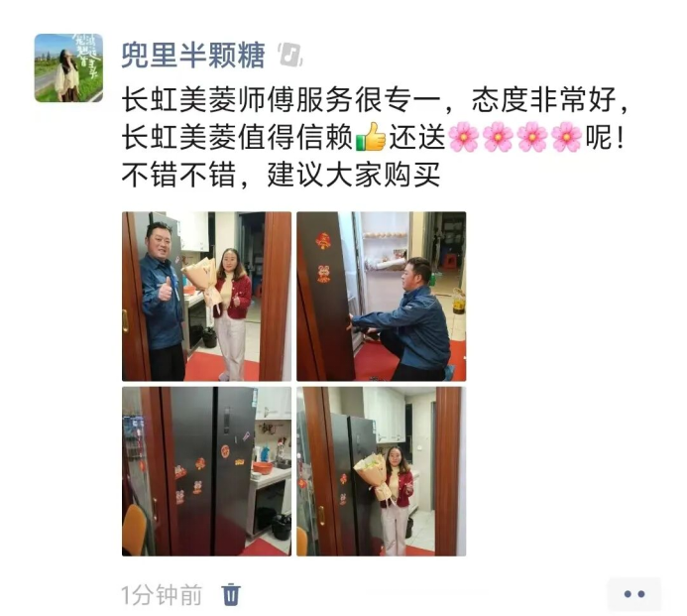Tap the third pink flower emoji
687x616 pixels.
[532, 137]
